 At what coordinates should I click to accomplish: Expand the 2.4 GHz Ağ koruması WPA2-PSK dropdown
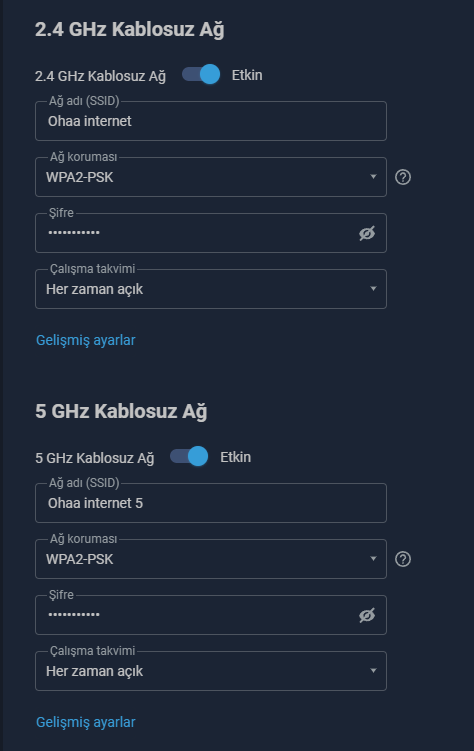point(211,177)
